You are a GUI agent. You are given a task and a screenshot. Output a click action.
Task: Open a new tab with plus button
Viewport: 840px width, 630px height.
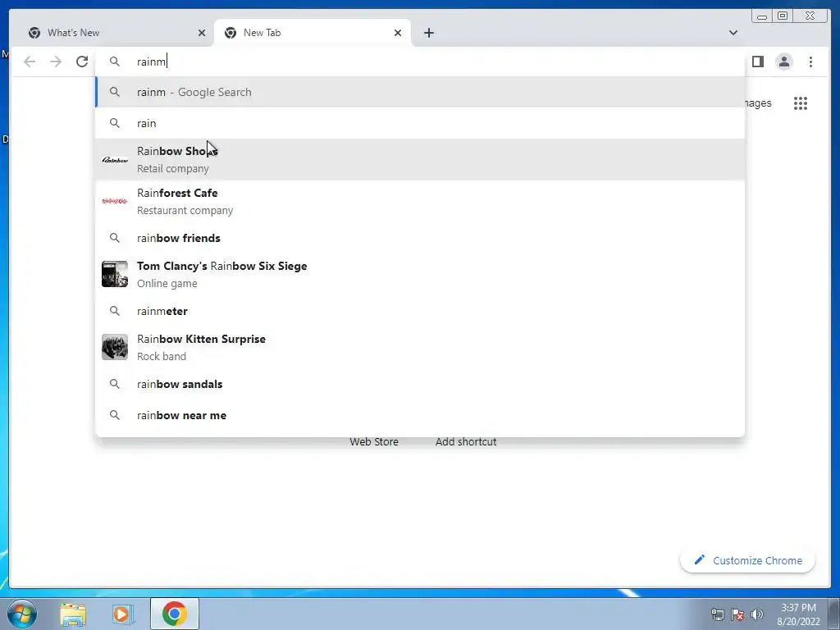[x=428, y=33]
